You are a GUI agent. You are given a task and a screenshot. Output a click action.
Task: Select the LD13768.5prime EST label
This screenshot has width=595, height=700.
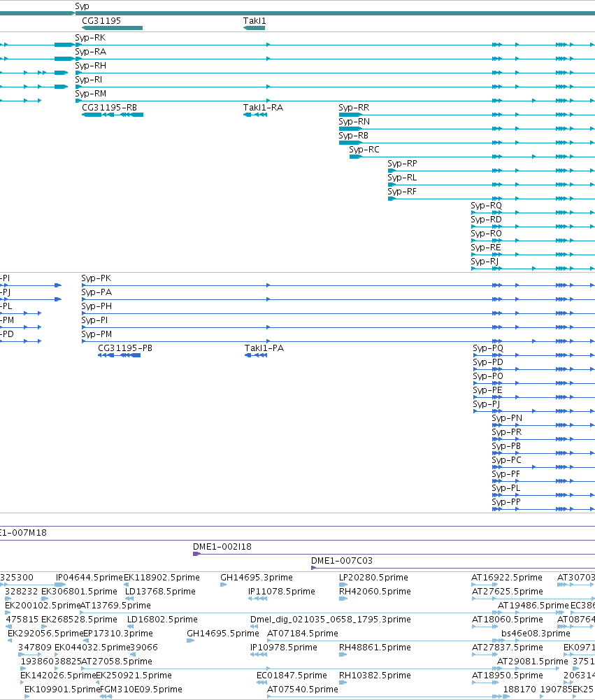pyautogui.click(x=160, y=592)
